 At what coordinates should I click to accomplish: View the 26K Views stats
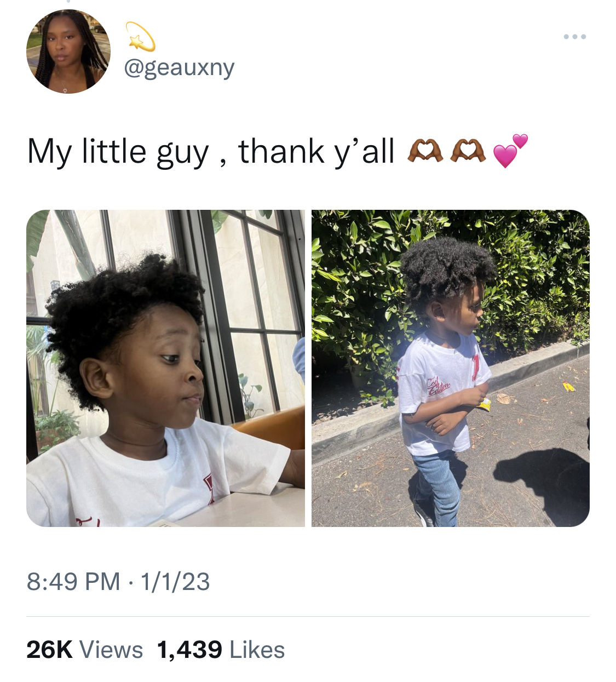coord(84,650)
